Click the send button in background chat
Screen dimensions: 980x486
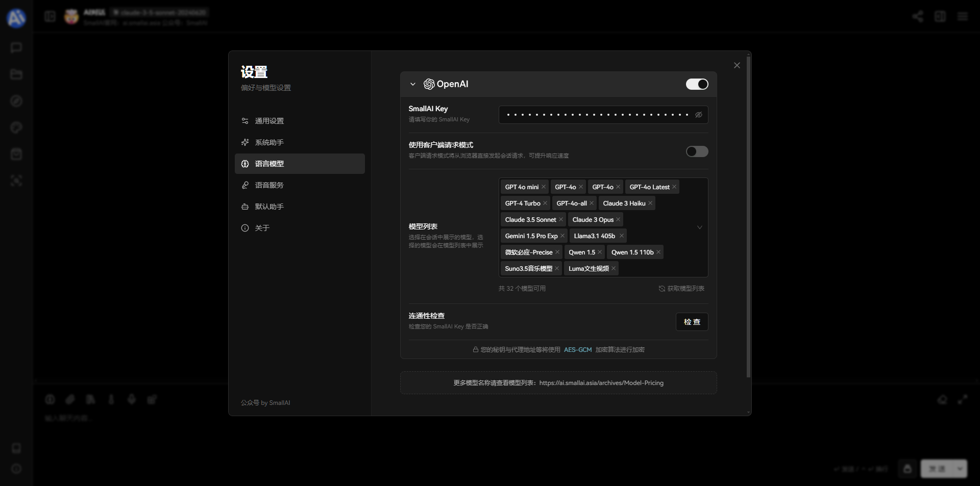click(x=937, y=469)
